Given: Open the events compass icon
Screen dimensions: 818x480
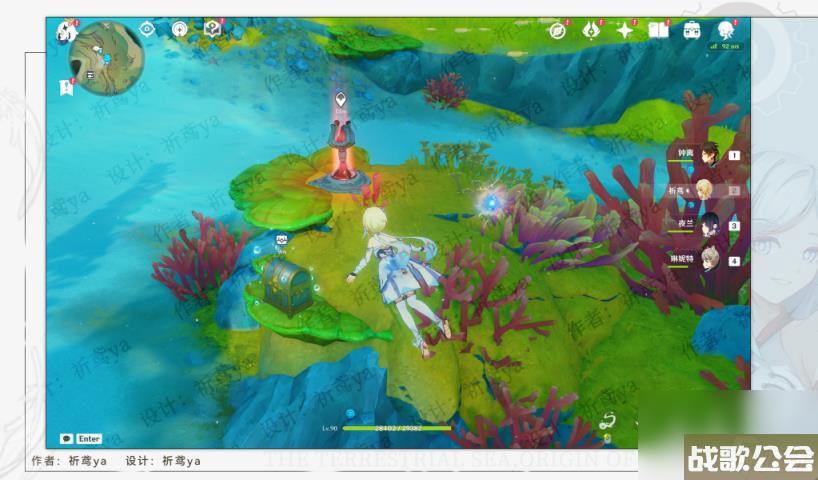Looking at the screenshot, I should 558,31.
